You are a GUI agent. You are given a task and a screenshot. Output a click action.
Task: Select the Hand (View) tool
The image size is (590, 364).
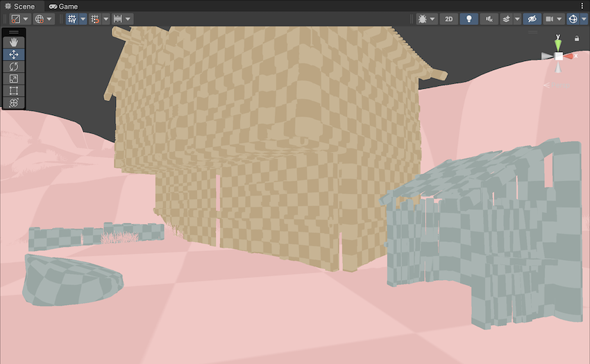(14, 42)
